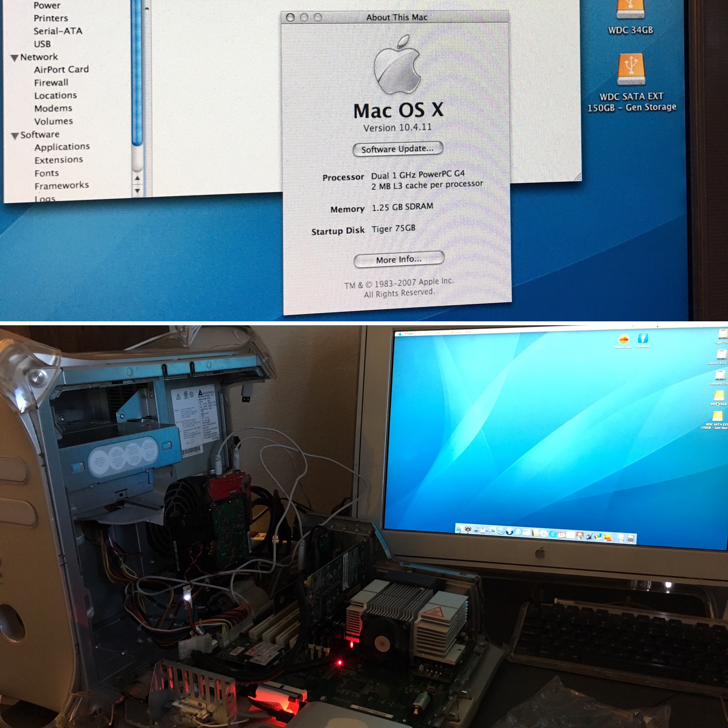Image resolution: width=728 pixels, height=728 pixels.
Task: Click the More Info... button
Action: 399,259
